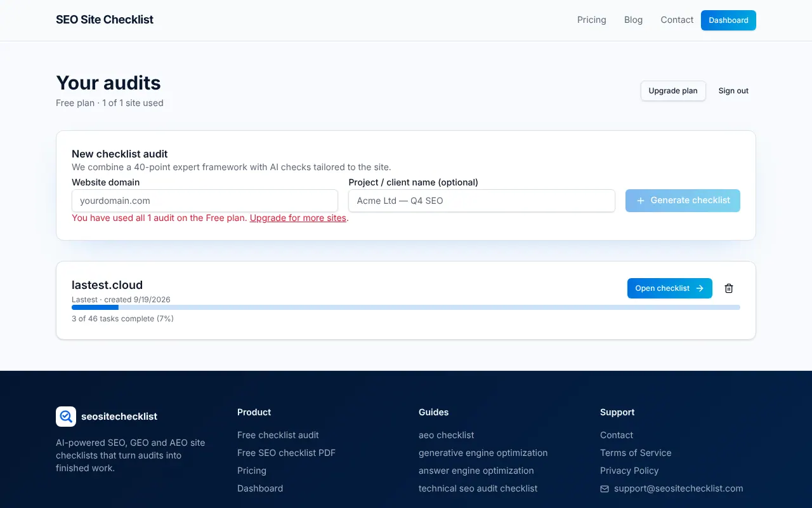Follow the Upgrade for more sites link
This screenshot has width=812, height=508.
click(298, 218)
